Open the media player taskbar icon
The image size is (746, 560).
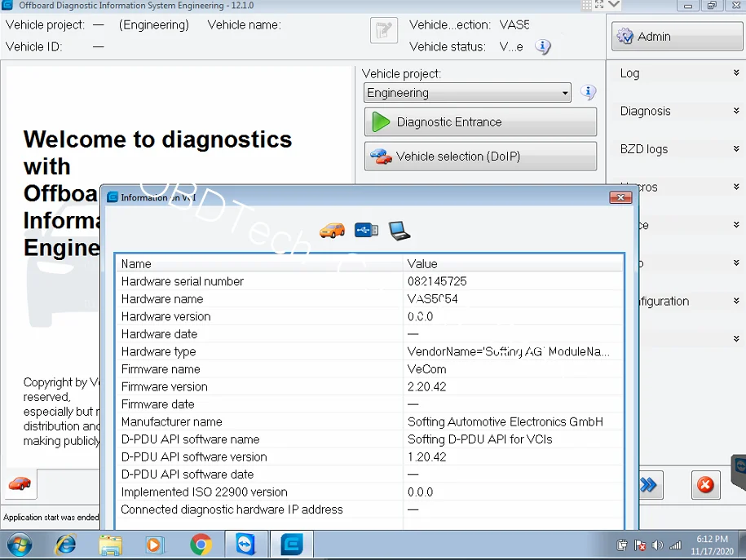(x=153, y=545)
